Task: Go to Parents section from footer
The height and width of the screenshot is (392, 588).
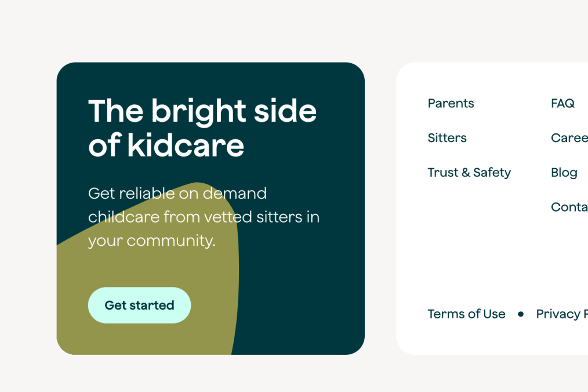Action: [451, 103]
